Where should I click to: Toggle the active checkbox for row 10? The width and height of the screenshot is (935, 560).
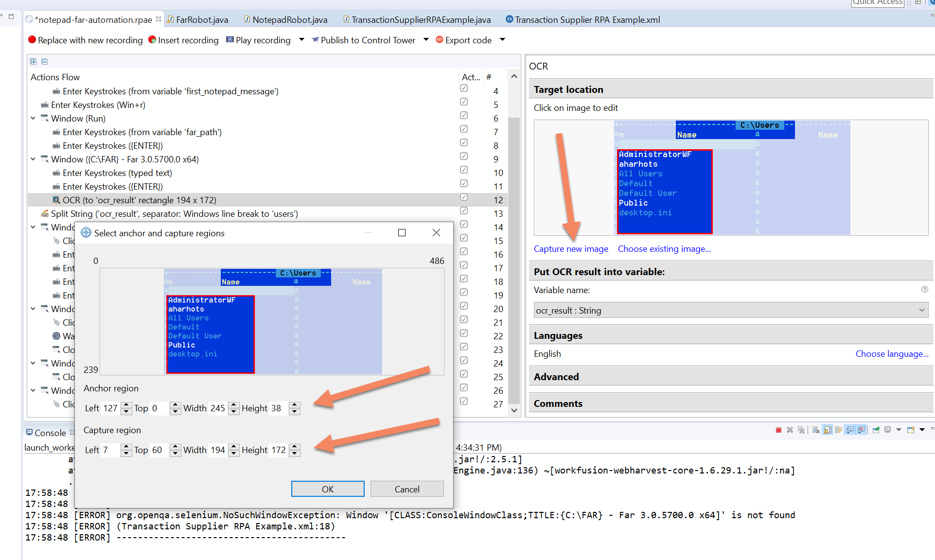click(x=464, y=170)
